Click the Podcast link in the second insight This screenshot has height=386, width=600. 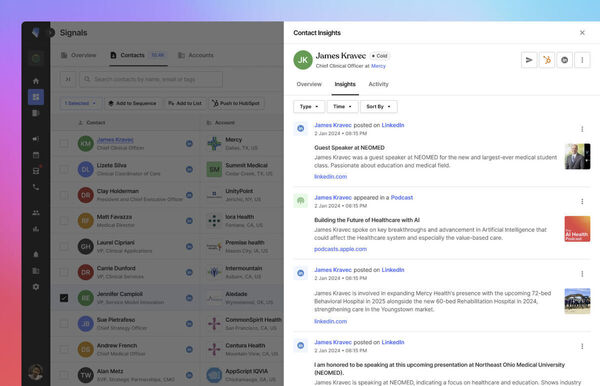401,198
